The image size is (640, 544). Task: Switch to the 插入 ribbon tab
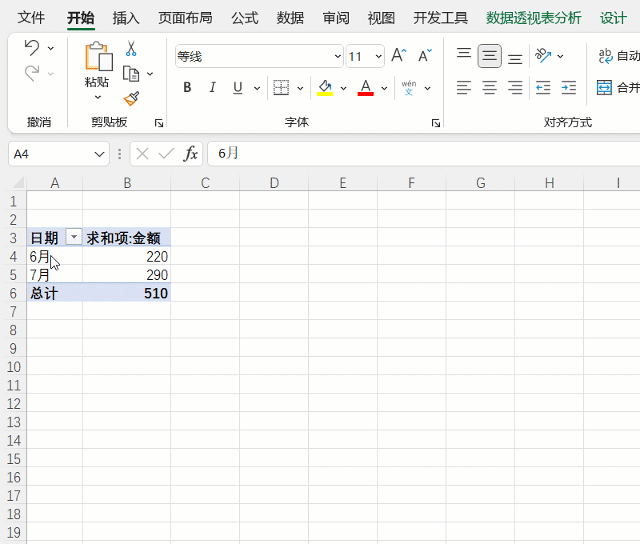[x=126, y=18]
